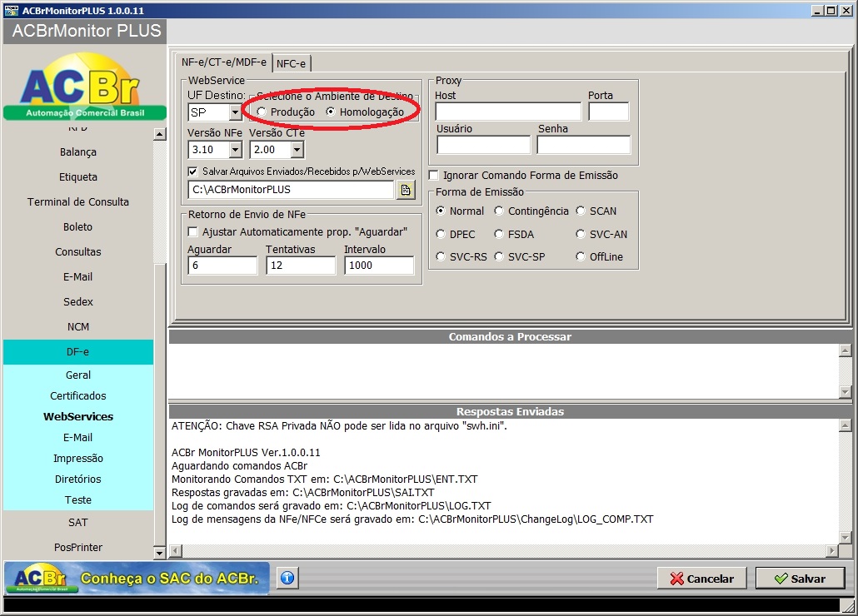This screenshot has height=616, width=858.
Task: Click the Salvar button
Action: click(800, 579)
